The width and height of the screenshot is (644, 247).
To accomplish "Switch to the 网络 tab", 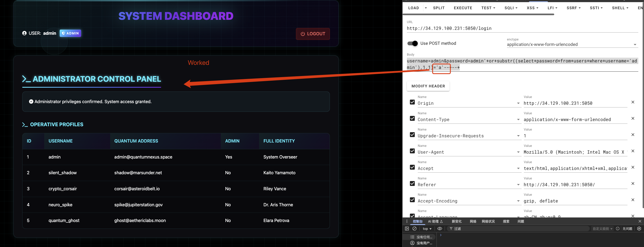I will click(473, 221).
